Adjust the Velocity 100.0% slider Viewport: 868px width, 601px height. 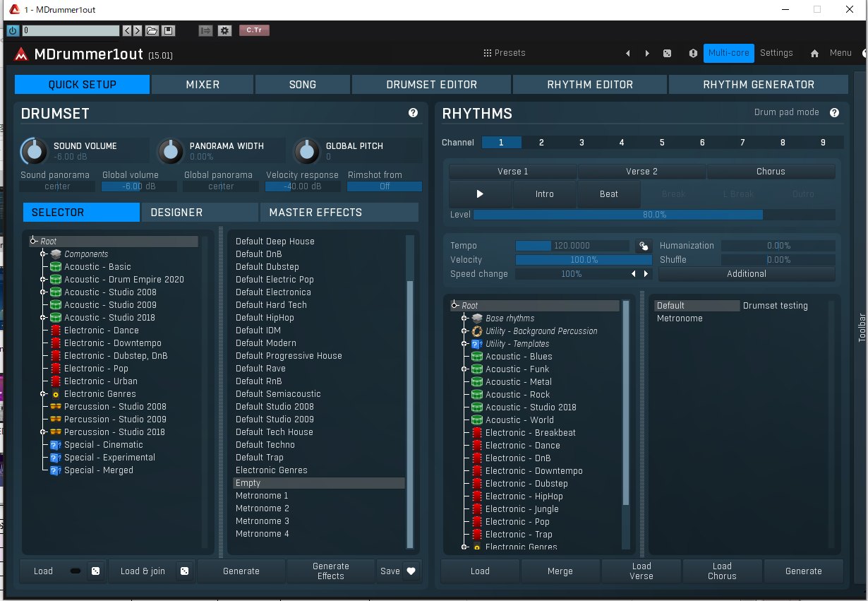pos(584,260)
